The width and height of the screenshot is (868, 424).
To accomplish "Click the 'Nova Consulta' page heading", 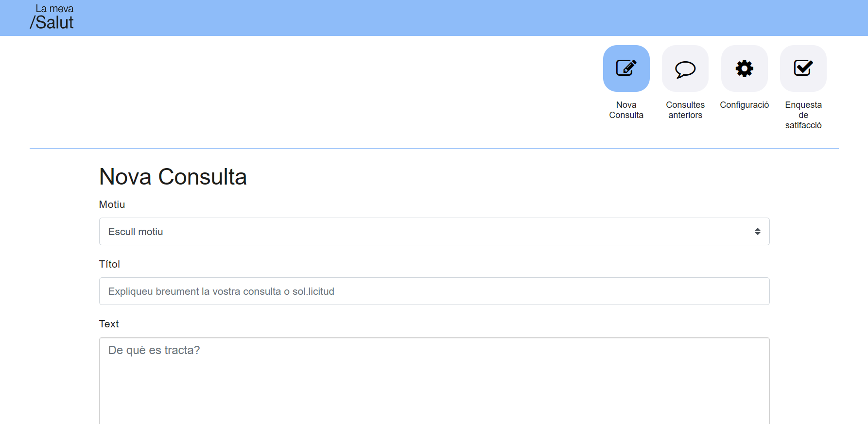I will point(173,177).
